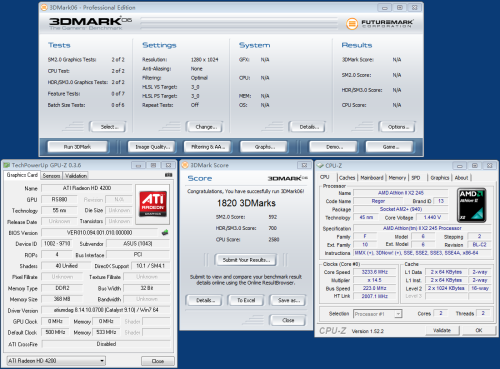The height and width of the screenshot is (369, 500).
Task: Click the 3DMark Score window icon
Action: (184, 165)
